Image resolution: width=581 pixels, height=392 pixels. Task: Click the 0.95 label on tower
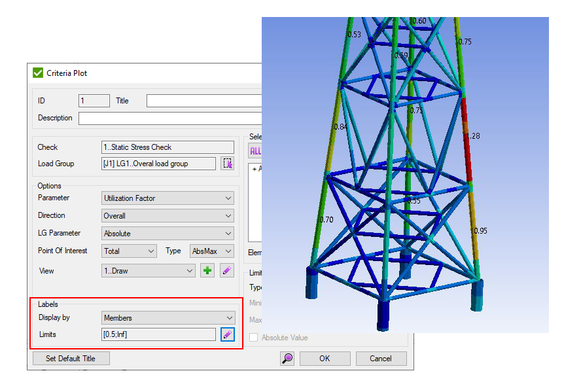coord(481,231)
